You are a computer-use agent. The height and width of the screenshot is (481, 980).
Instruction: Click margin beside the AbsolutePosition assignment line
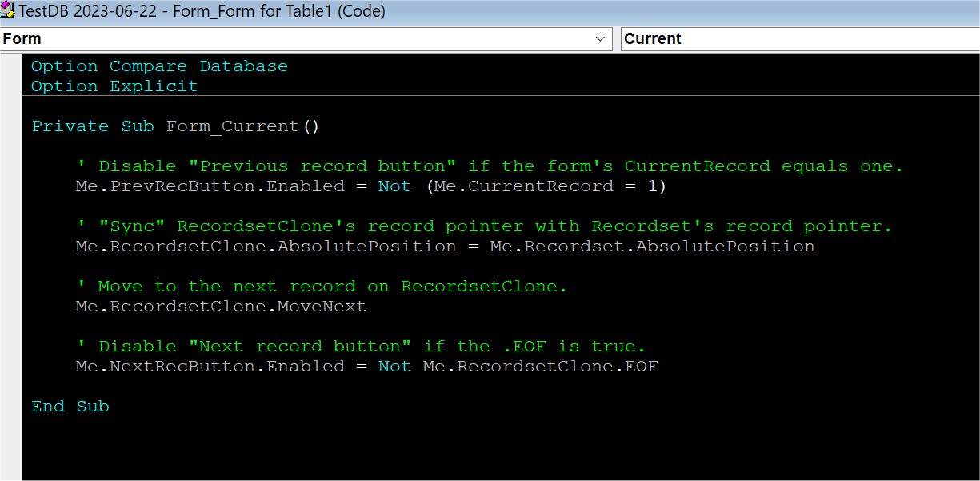[x=10, y=247]
